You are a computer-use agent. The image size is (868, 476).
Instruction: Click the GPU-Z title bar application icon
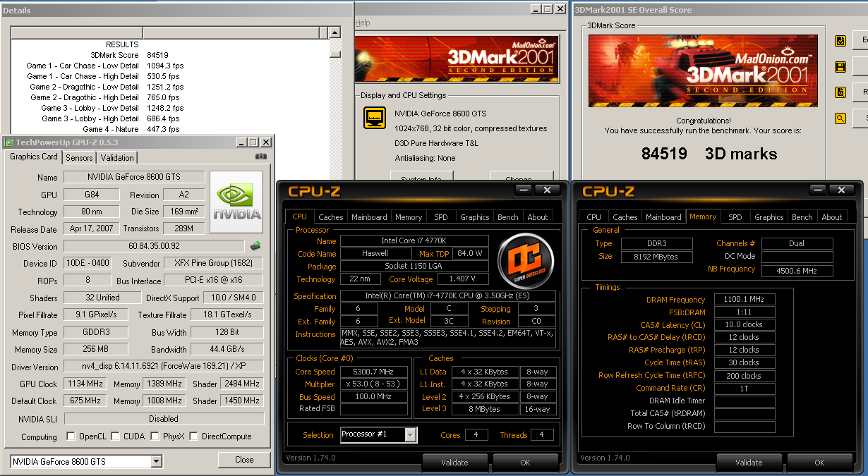coord(9,142)
